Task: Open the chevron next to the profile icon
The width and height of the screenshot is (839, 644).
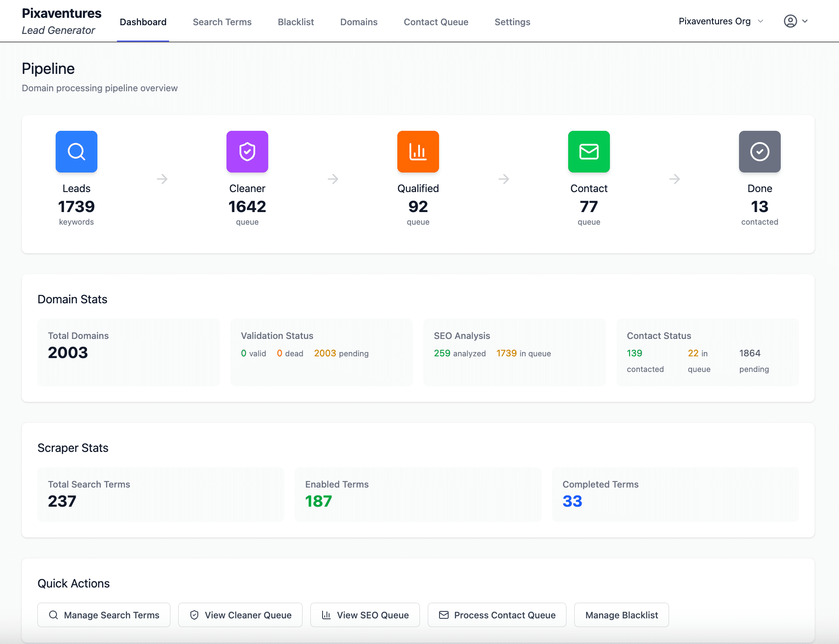Action: 806,21
